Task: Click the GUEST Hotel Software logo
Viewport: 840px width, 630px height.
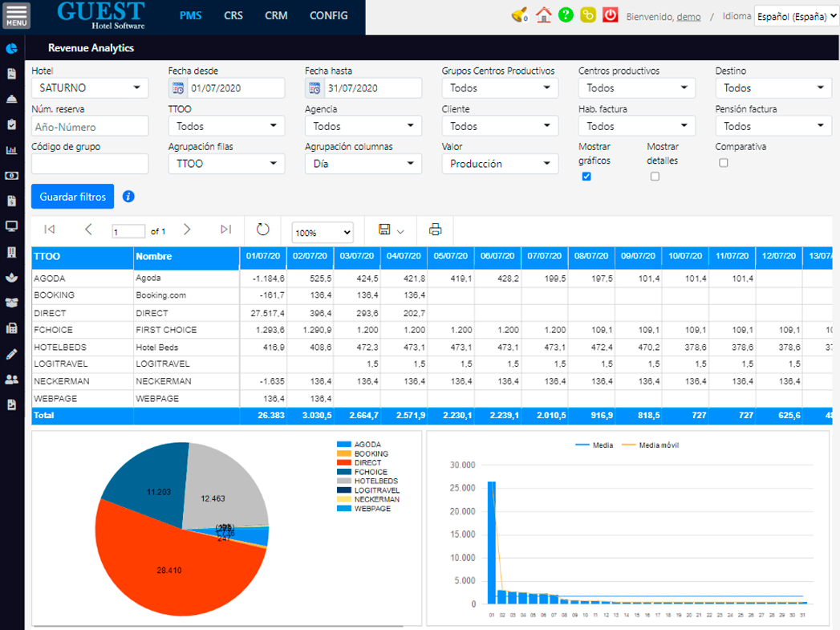Action: coord(101,14)
